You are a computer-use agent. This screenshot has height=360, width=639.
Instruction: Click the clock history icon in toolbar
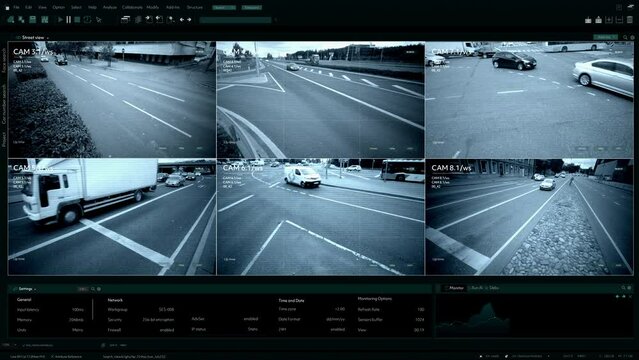click(x=87, y=20)
